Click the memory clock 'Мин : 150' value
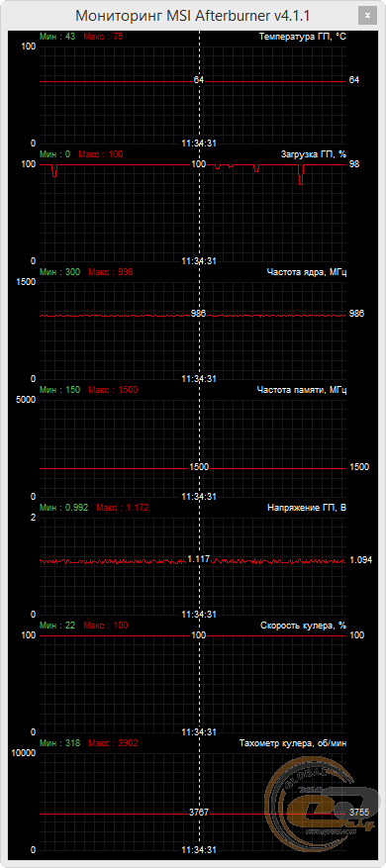Screen dimensions: 386x868 click(59, 390)
